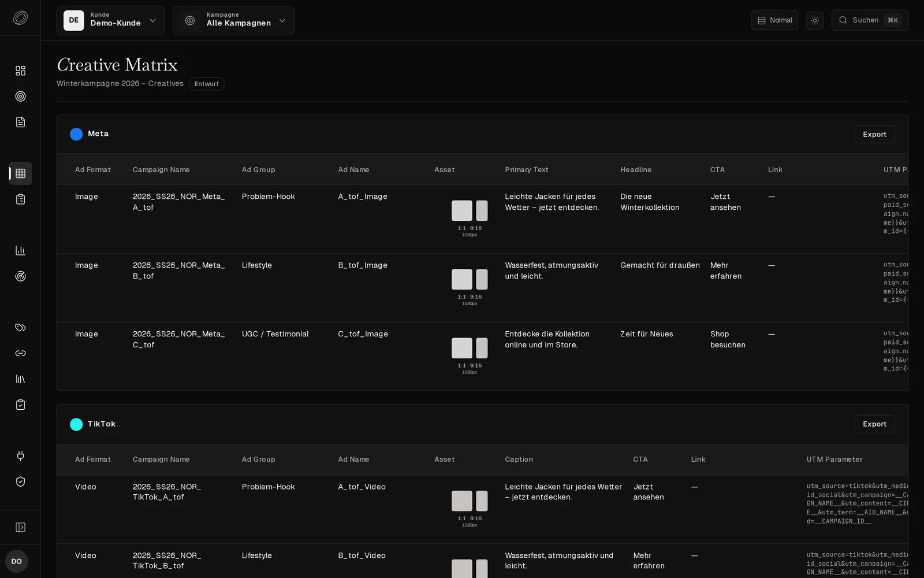The height and width of the screenshot is (578, 924).
Task: Select cell '2026_SS26_NOR_Meta_C_tof'
Action: click(178, 339)
